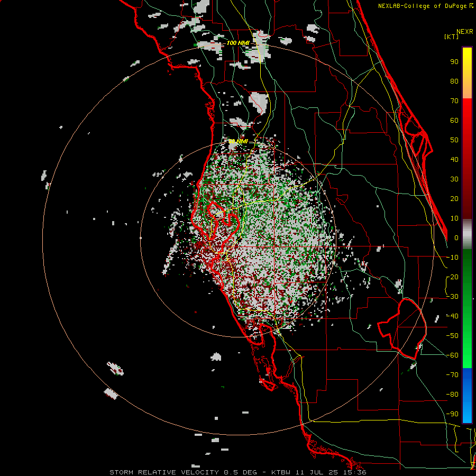This screenshot has height=476, width=476.
Task: Click the -20 knot scale value
Action: point(452,277)
